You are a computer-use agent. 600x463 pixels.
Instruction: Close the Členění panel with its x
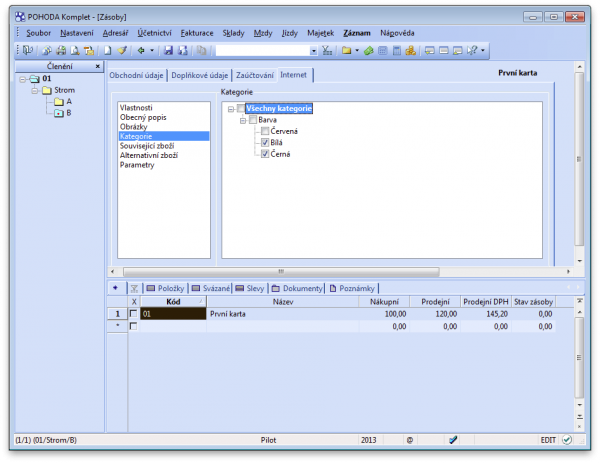point(98,66)
